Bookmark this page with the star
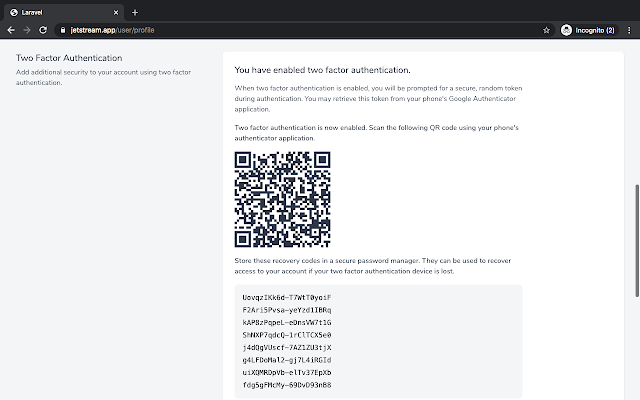 click(546, 30)
